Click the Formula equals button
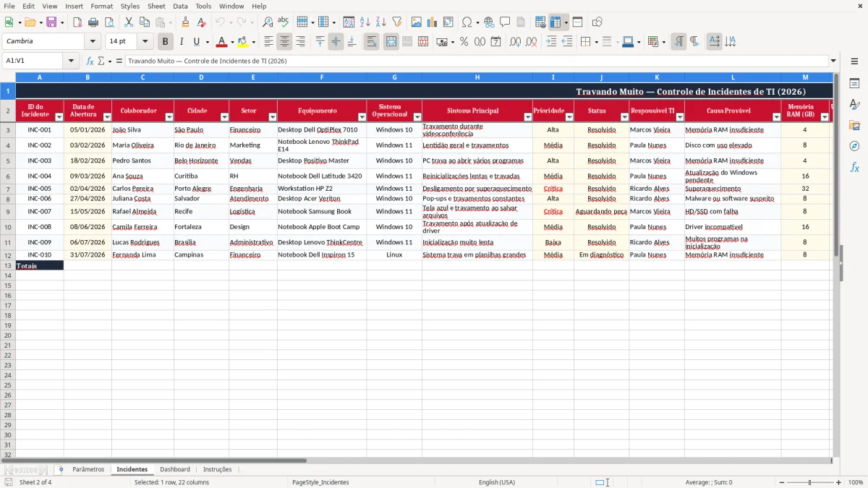Screen dimensions: 868x488 pos(119,61)
